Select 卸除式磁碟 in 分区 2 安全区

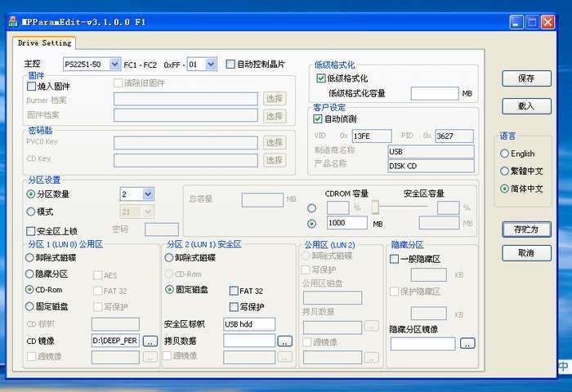point(169,257)
